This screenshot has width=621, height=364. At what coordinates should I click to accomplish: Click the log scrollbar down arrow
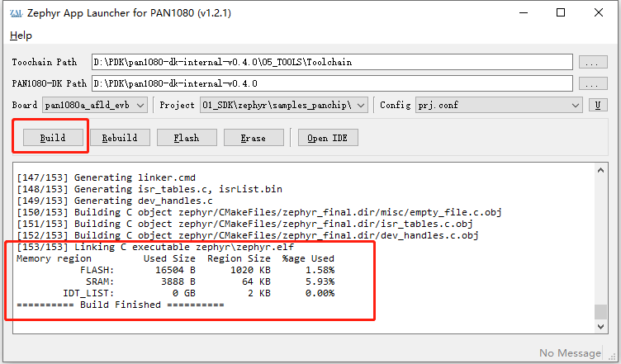(600, 326)
